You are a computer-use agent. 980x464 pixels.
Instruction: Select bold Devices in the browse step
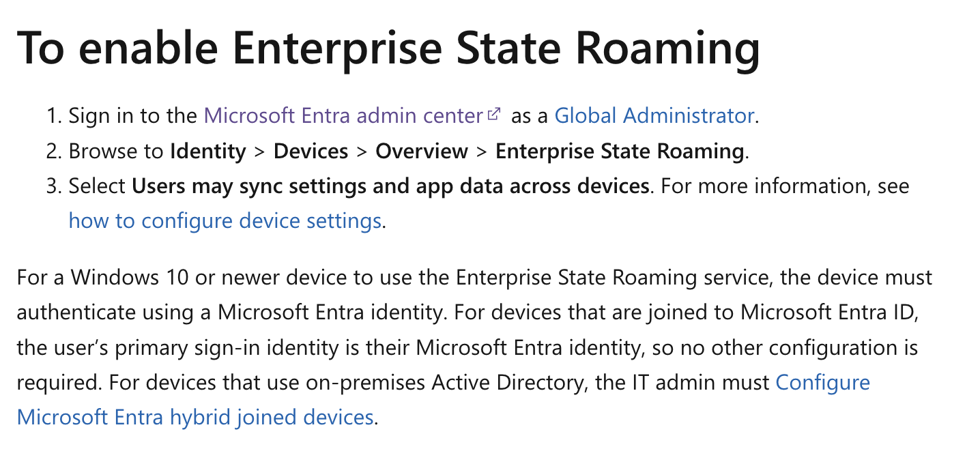(311, 151)
